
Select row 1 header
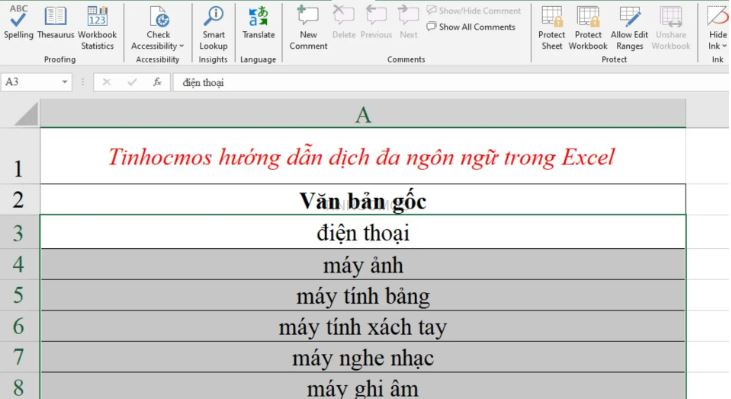[x=19, y=156]
